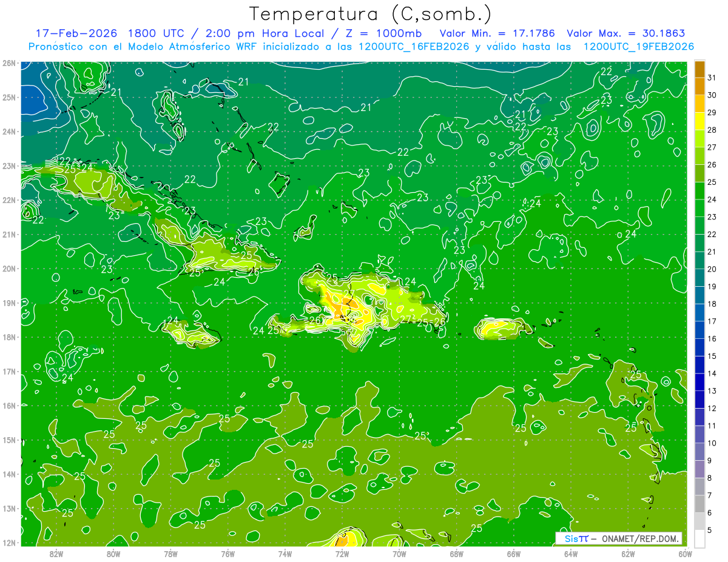The height and width of the screenshot is (562, 728).
Task: Click legend value '11'
Action: (x=712, y=426)
